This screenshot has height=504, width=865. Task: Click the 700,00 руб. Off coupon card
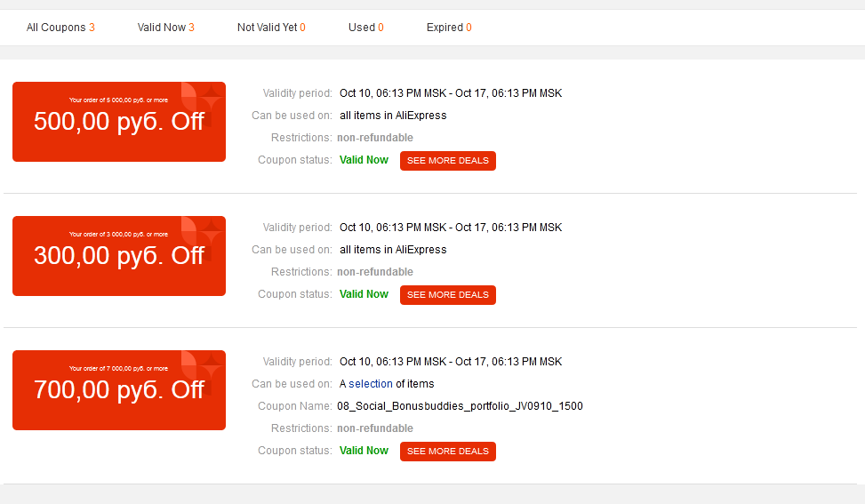point(119,390)
